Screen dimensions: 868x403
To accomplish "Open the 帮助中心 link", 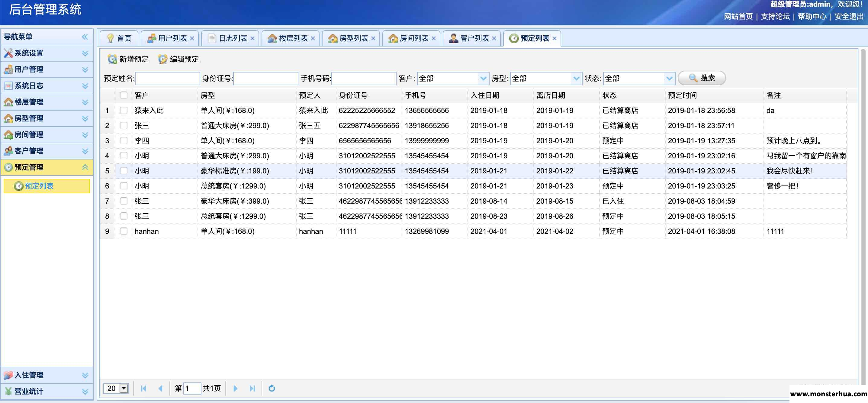I will pyautogui.click(x=812, y=17).
